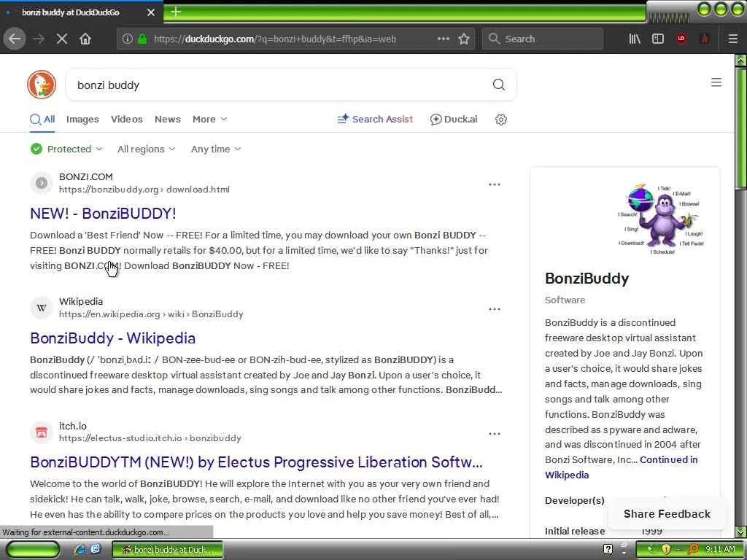Click the green padlock security icon
Viewport: 747px width, 560px height.
click(142, 39)
